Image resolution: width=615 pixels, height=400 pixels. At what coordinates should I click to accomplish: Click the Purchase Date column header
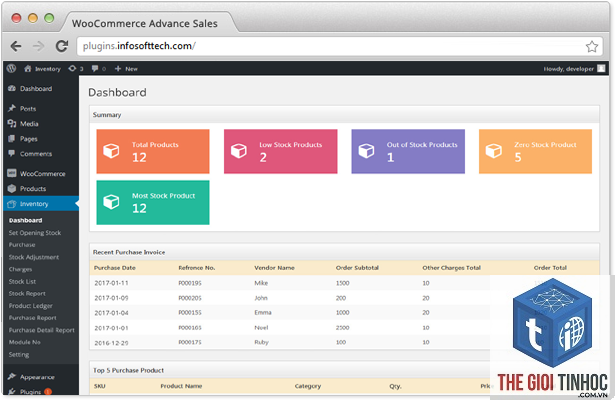[115, 268]
